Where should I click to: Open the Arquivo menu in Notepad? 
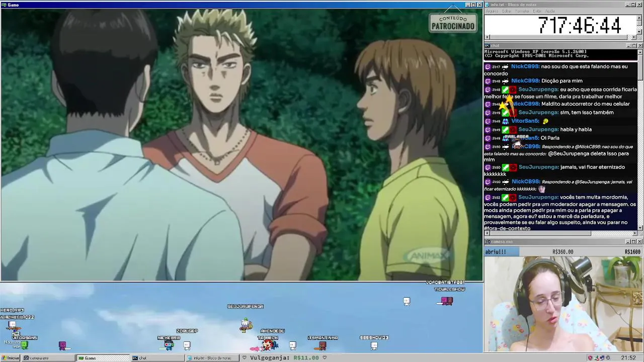coord(492,11)
